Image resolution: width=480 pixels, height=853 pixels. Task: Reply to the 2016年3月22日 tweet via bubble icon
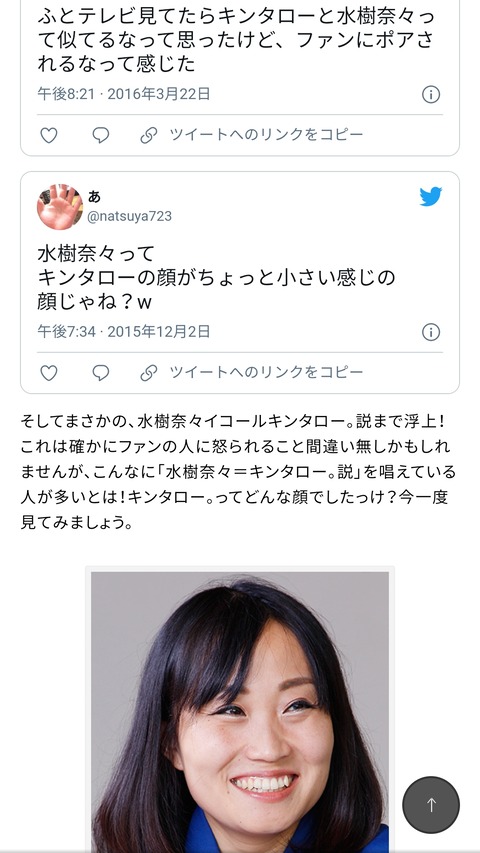click(x=101, y=135)
